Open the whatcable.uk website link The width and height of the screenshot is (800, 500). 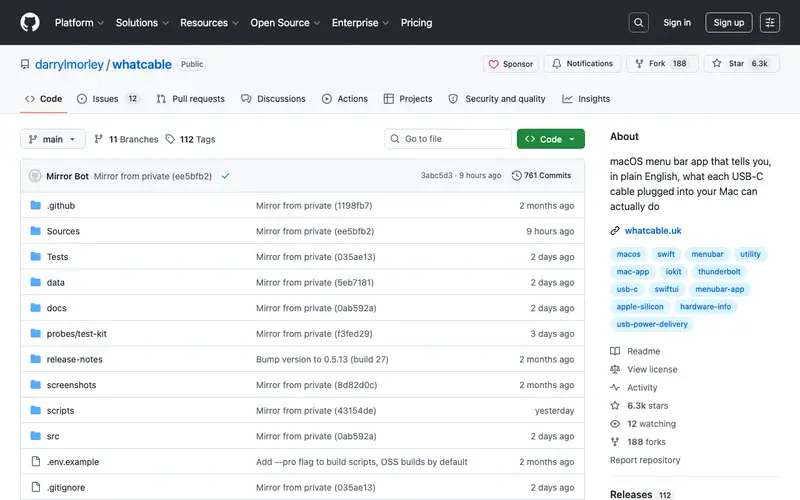click(x=653, y=231)
